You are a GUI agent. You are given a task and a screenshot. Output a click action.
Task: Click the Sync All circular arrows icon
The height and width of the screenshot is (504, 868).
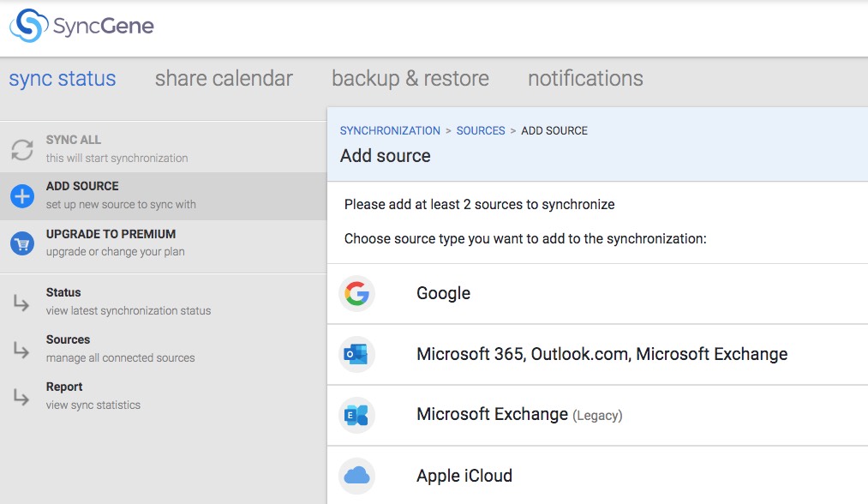click(x=22, y=149)
